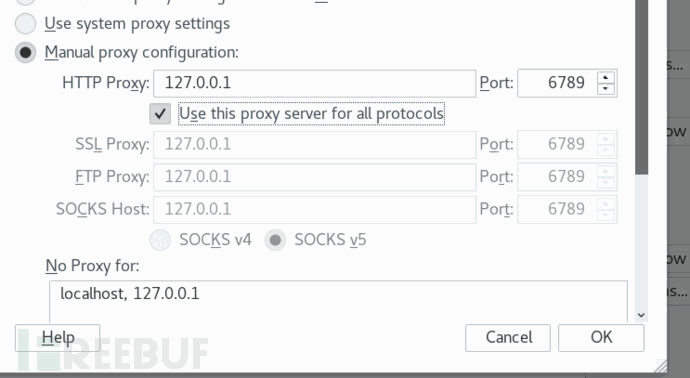Confirm settings with the OK button
Screen dimensions: 690x378
601,338
